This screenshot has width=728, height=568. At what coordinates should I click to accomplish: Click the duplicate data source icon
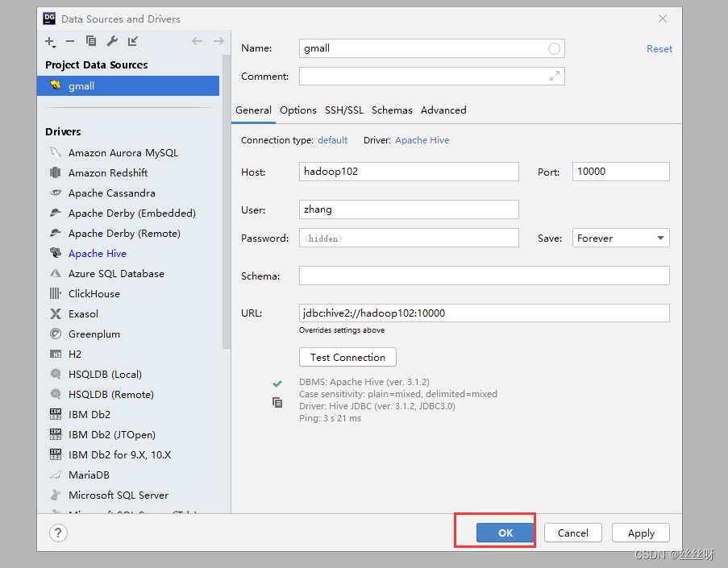pos(91,41)
